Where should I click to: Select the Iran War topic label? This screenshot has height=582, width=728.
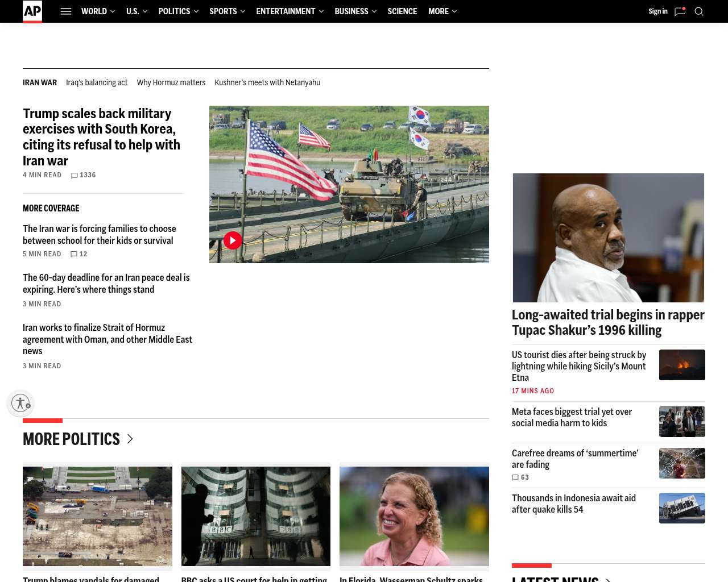click(x=40, y=82)
